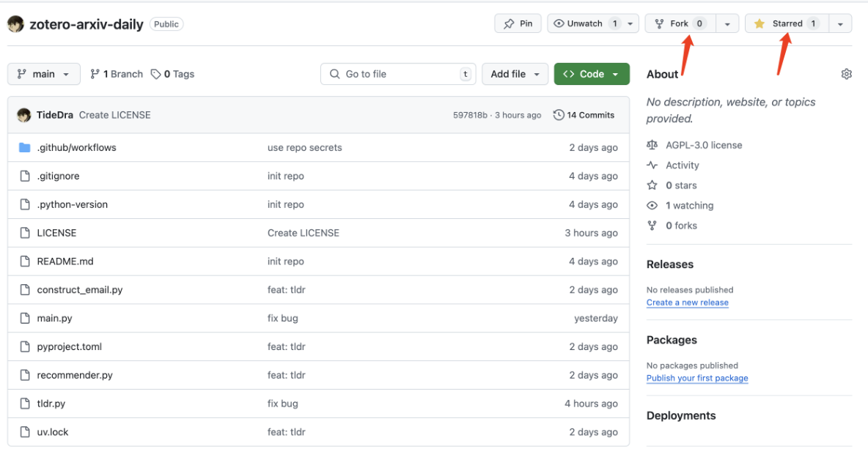Expand the green Code dropdown
The width and height of the screenshot is (868, 457).
(x=592, y=74)
